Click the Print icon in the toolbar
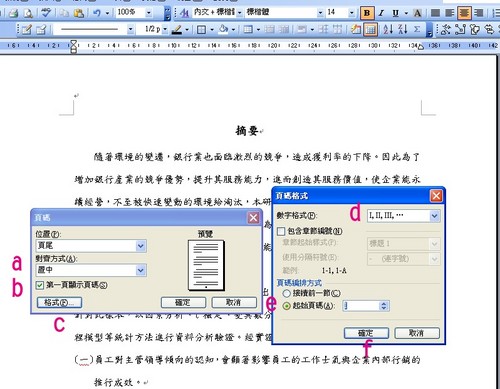Viewport: 500px width, 389px height. pos(13,13)
